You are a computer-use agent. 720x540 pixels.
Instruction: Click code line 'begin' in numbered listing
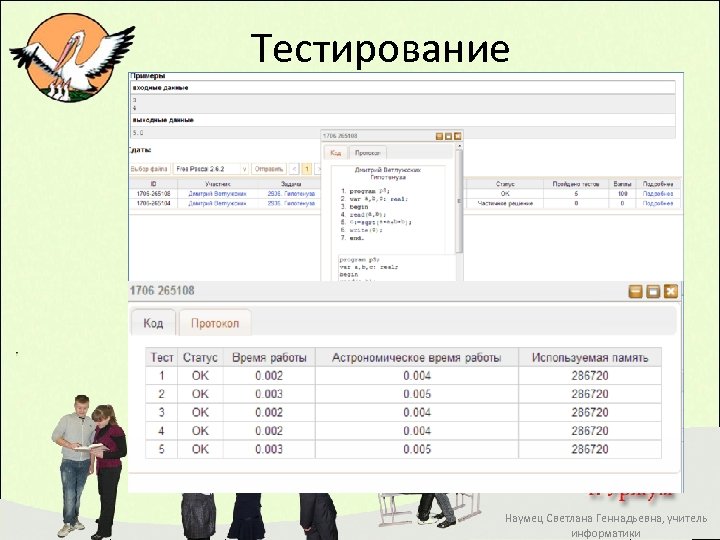[x=359, y=207]
